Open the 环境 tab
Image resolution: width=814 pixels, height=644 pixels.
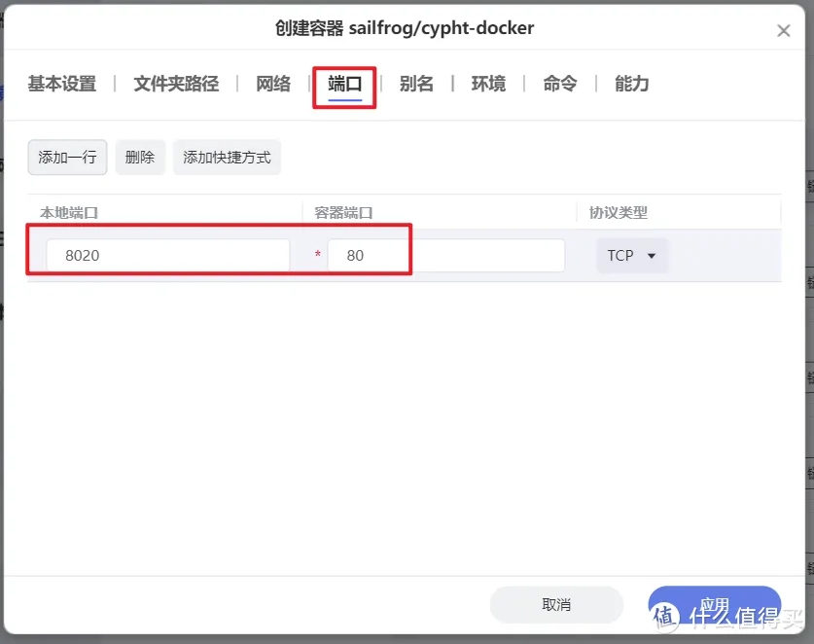488,84
